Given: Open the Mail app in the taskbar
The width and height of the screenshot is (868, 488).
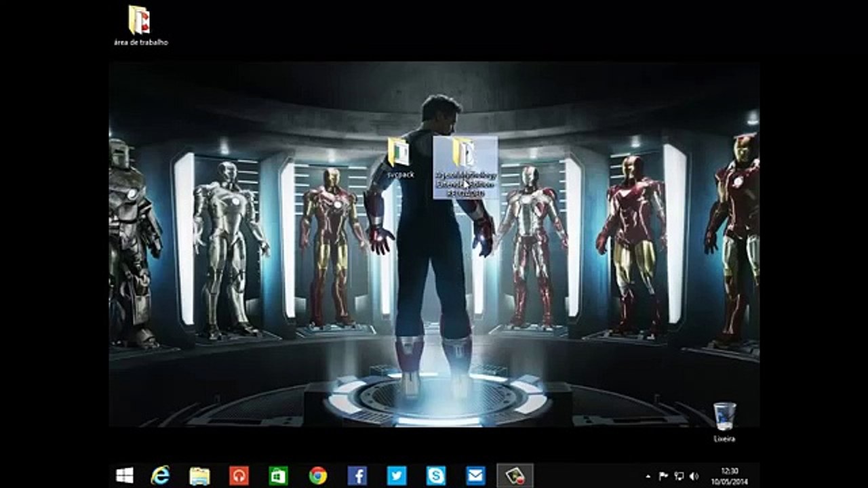Looking at the screenshot, I should point(475,476).
